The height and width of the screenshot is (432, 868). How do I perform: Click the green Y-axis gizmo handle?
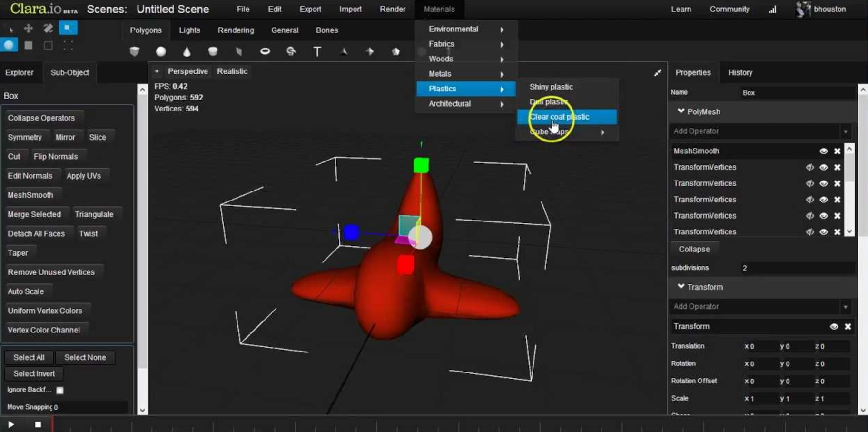coord(421,165)
